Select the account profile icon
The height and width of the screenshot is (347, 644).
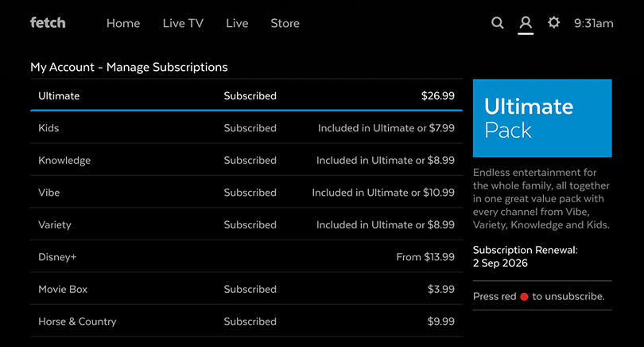click(x=526, y=22)
